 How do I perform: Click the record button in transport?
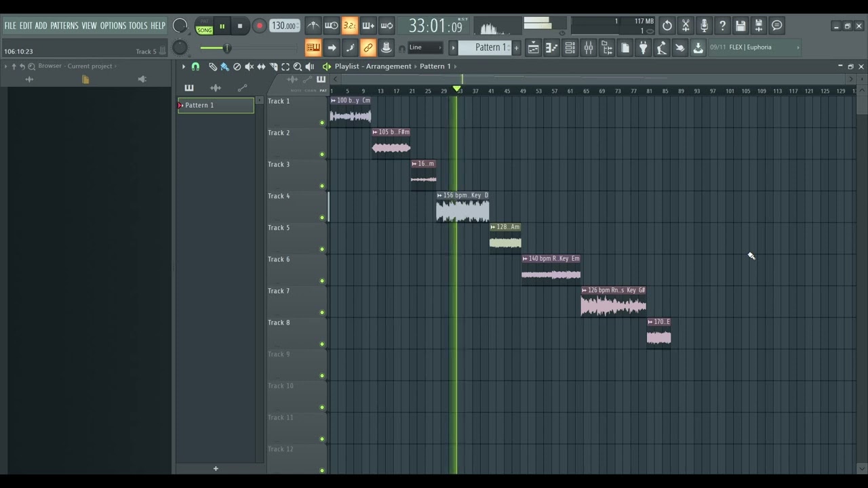259,26
